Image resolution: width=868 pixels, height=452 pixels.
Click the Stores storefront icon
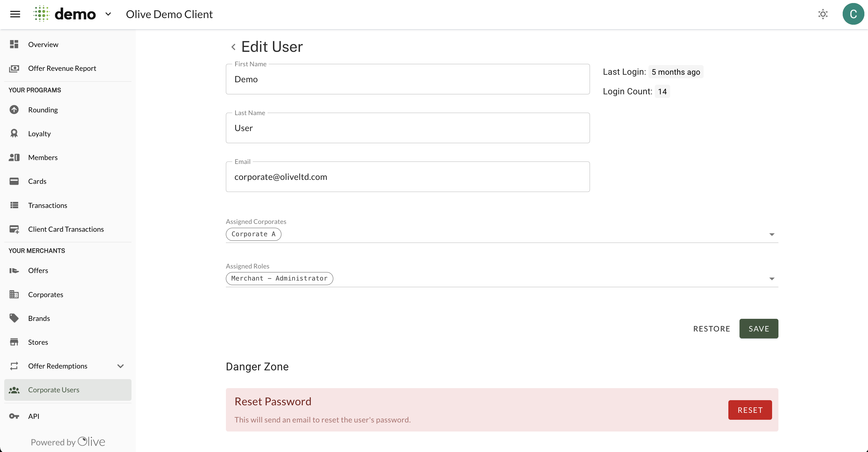point(14,342)
